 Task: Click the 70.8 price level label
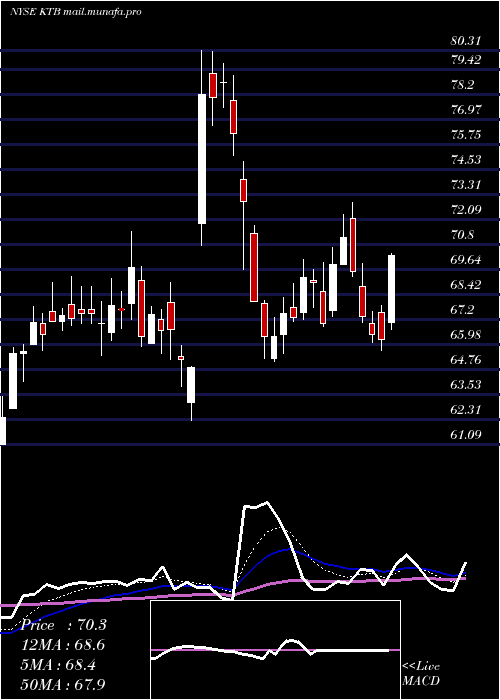462,235
